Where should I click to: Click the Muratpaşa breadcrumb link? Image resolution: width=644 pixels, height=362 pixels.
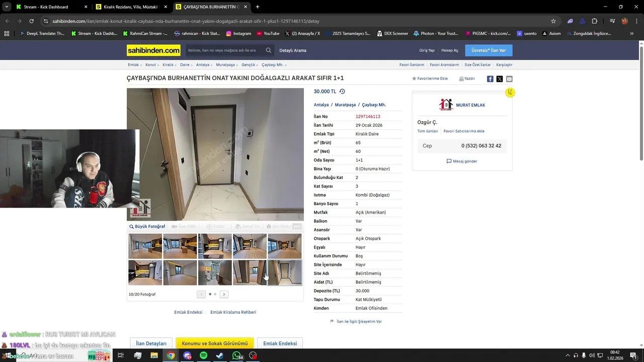tap(225, 65)
